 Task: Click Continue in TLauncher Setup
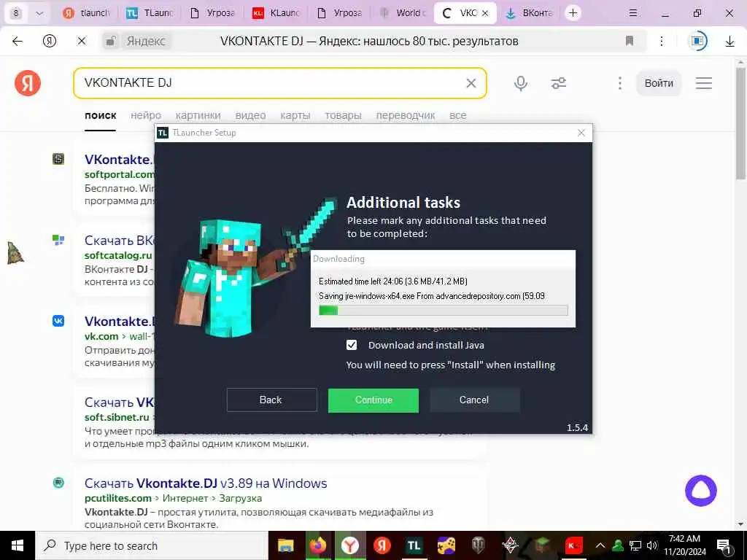(x=373, y=400)
